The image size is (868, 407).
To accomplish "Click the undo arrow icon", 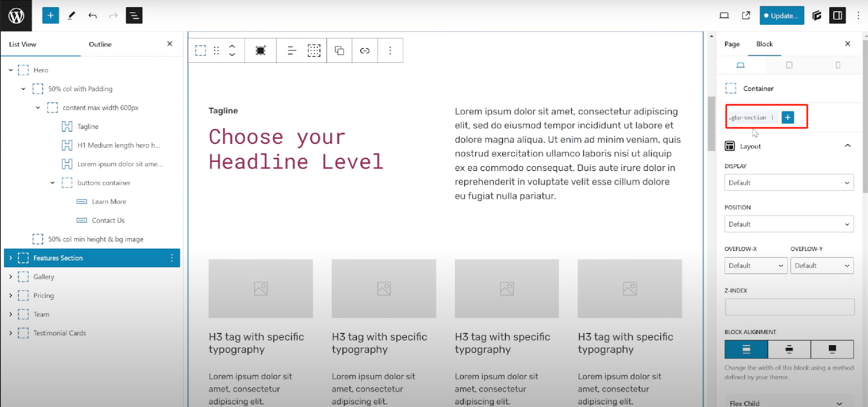I will tap(93, 16).
